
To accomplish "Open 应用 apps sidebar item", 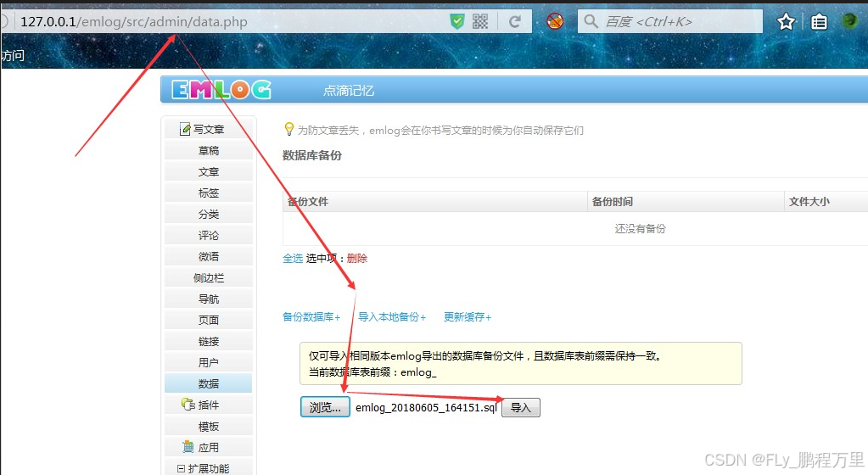I will [x=208, y=447].
